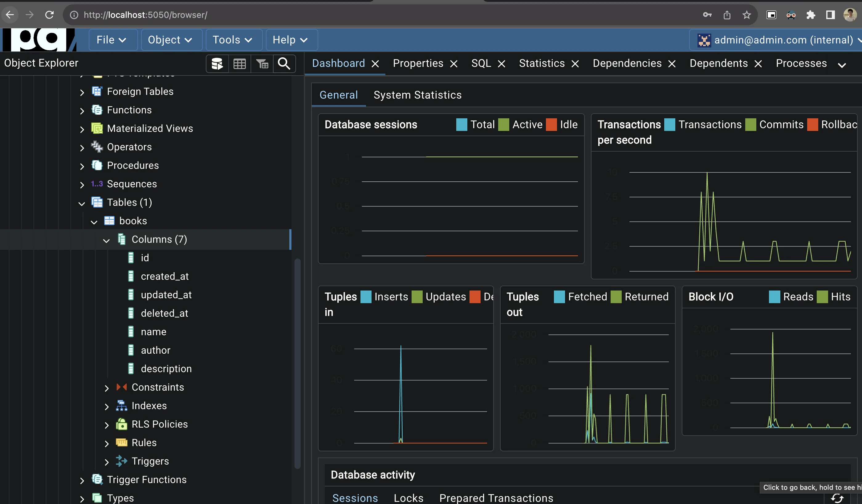The image size is (862, 504).
Task: Open the Help menu
Action: (291, 40)
